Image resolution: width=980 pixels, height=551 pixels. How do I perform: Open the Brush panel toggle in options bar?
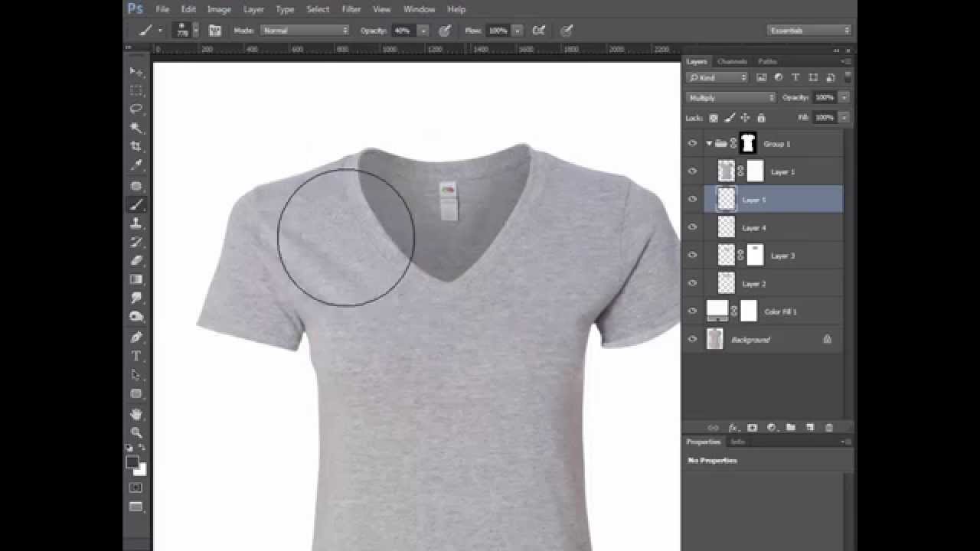click(215, 31)
